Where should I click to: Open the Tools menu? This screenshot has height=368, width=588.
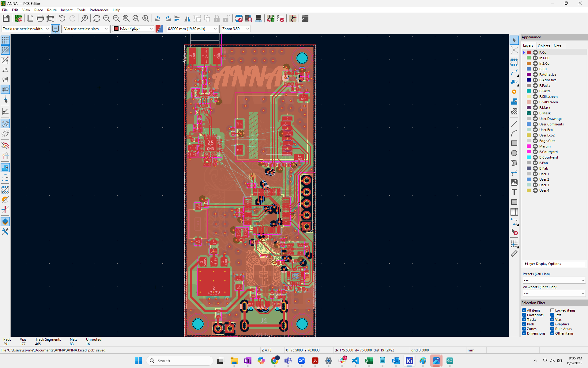pos(81,10)
